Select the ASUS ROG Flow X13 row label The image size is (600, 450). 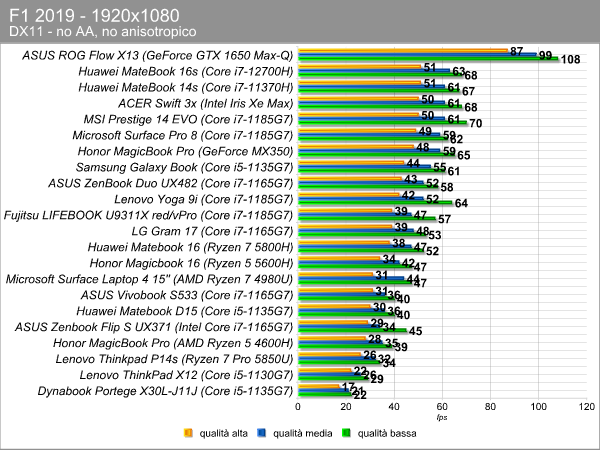pyautogui.click(x=157, y=55)
